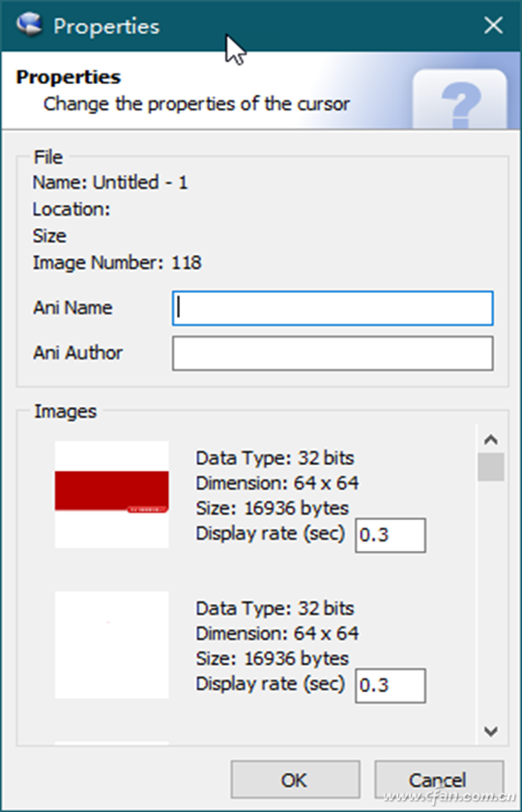
Task: Click the partially visible third image thumbnail
Action: tap(112, 743)
